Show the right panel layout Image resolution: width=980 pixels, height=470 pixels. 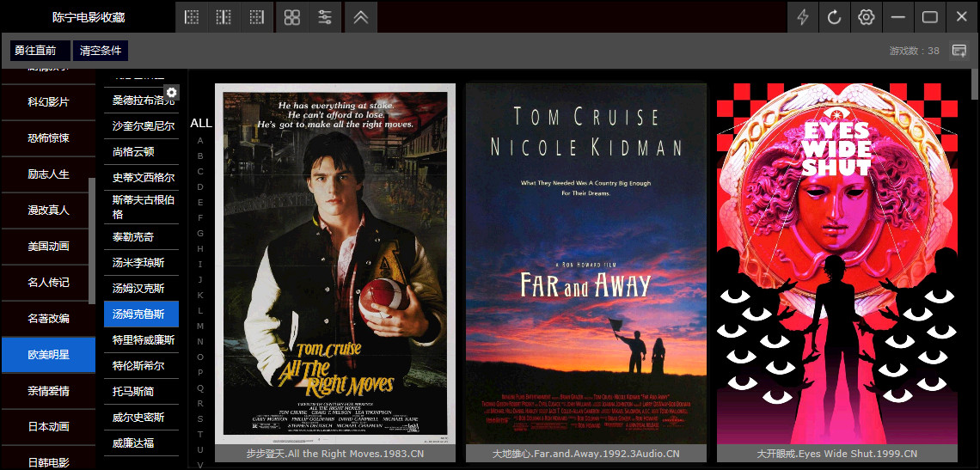coord(255,17)
